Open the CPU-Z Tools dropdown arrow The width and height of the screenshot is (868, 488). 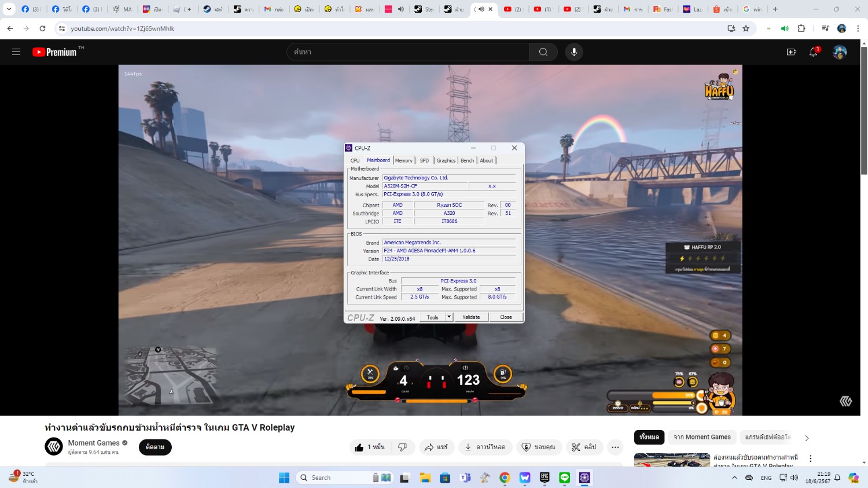click(448, 317)
